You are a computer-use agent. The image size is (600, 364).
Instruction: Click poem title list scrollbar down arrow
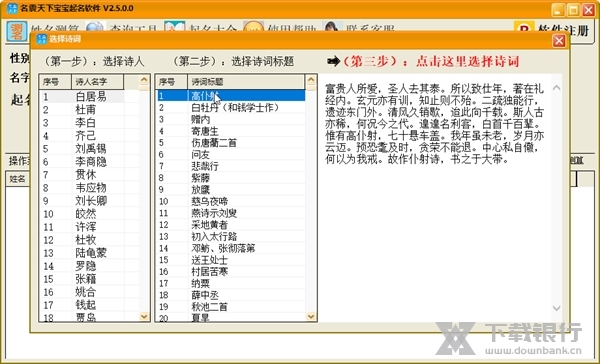pyautogui.click(x=311, y=316)
